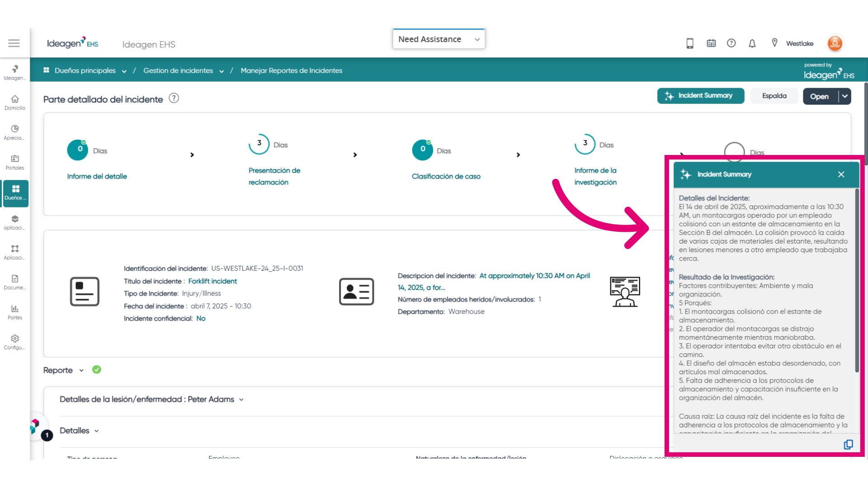Screen dimensions: 868x488
Task: Close the Incident Summary panel
Action: [x=841, y=174]
